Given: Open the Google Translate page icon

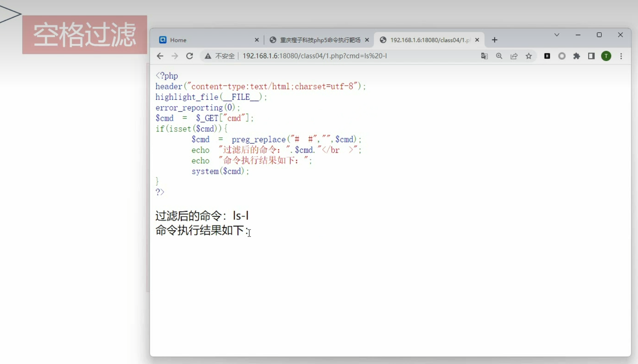Looking at the screenshot, I should (484, 56).
